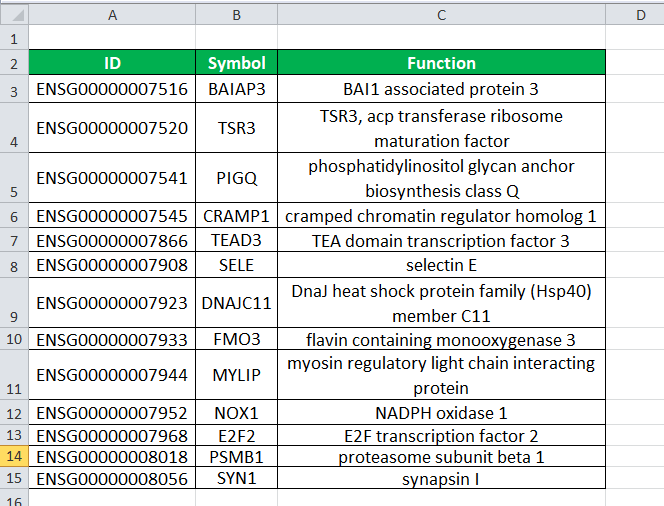Click the DNAJC11 symbol cell
Viewport: 664px width, 506px height.
(236, 303)
